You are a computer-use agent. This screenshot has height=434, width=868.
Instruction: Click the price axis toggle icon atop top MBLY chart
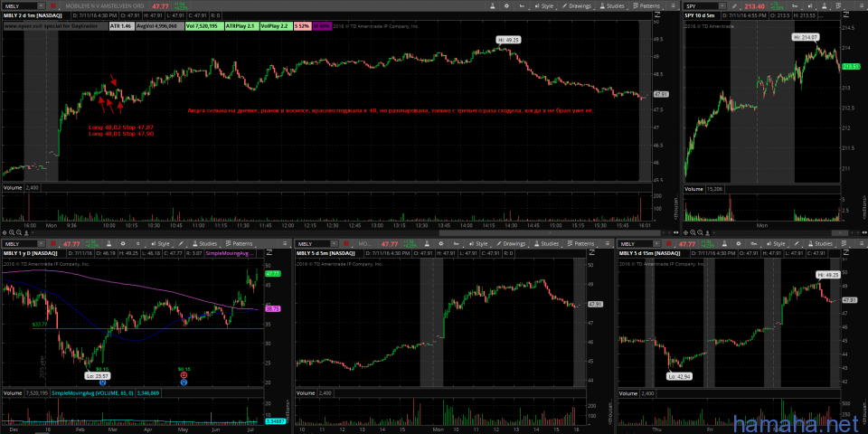[657, 14]
